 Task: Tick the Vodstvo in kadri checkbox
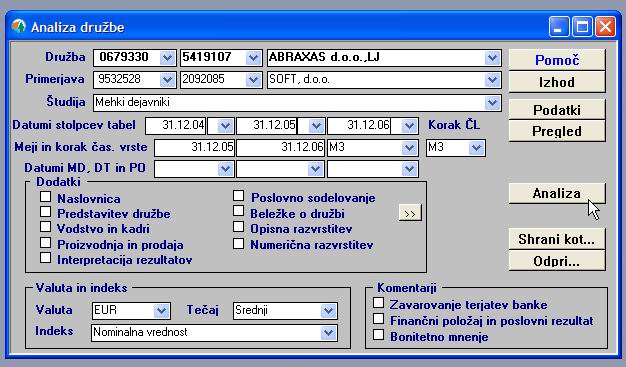pyautogui.click(x=46, y=227)
